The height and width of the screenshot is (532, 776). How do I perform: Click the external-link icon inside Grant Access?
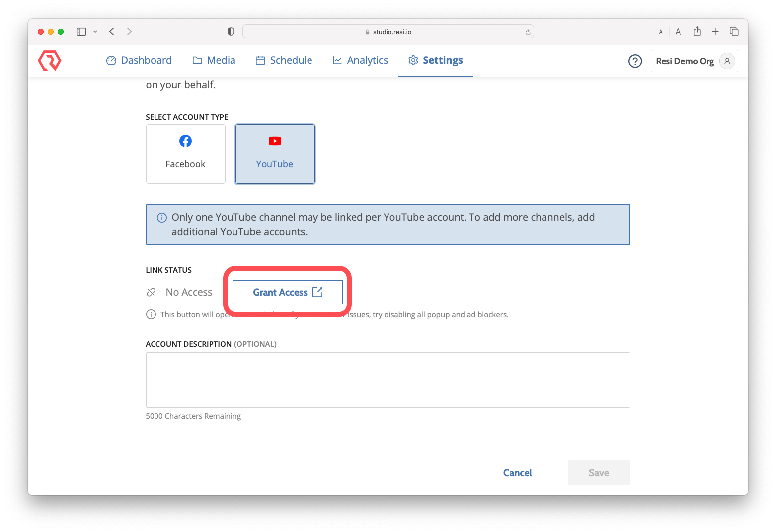coord(318,292)
